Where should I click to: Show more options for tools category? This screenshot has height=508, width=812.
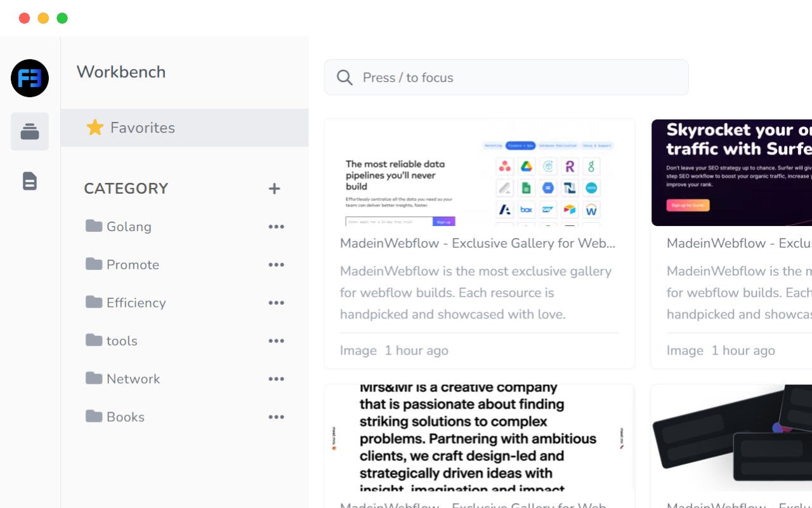(276, 341)
